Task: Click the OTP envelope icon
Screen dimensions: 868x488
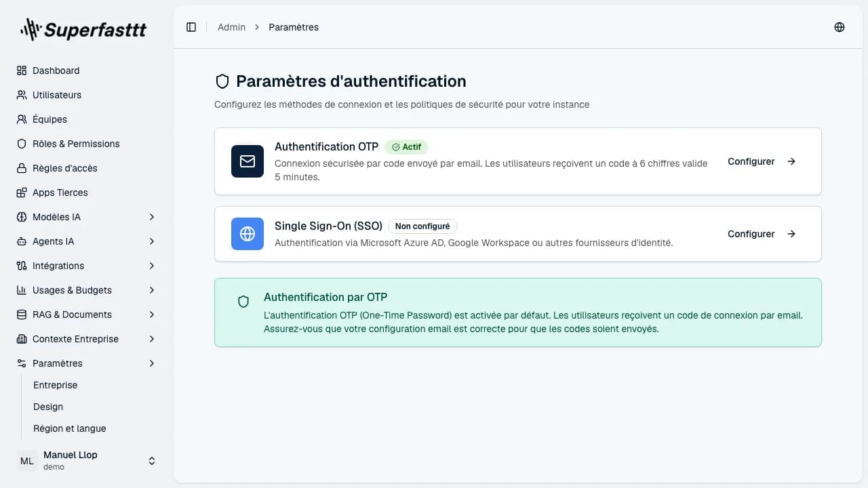Action: click(x=248, y=161)
